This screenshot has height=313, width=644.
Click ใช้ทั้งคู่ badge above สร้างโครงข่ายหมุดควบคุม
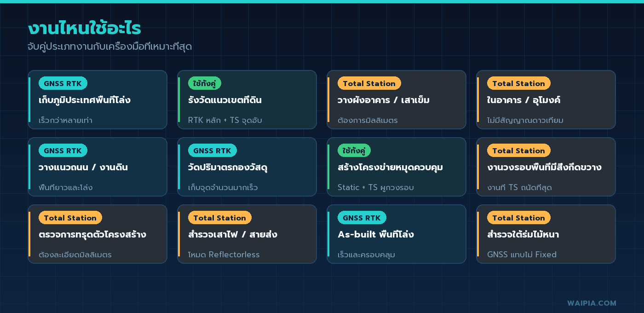point(354,151)
